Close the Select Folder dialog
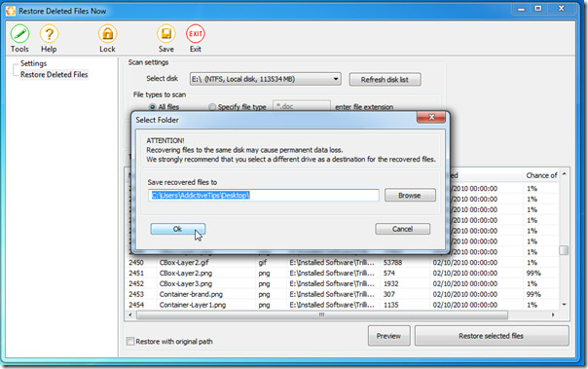Viewport: 588px width, 369px height. coord(431,118)
